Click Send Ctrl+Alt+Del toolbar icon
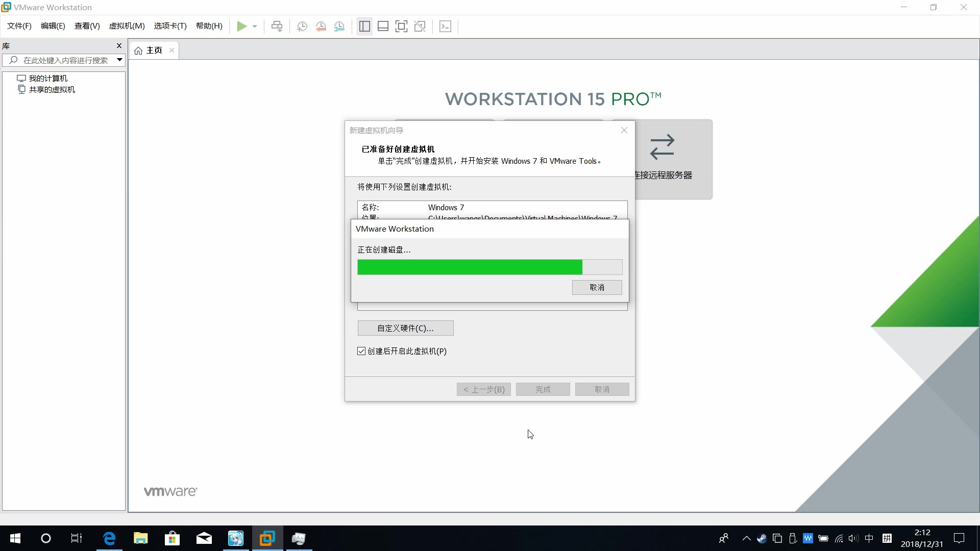Viewport: 980px width, 551px height. (x=277, y=26)
